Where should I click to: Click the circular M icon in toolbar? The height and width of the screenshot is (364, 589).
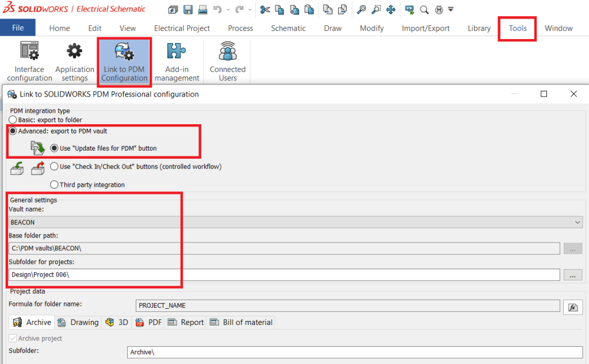pyautogui.click(x=439, y=10)
